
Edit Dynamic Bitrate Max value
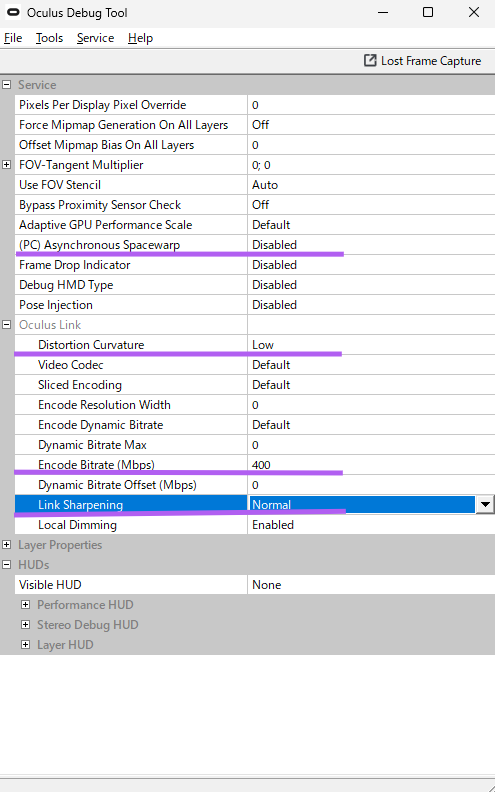pos(371,445)
